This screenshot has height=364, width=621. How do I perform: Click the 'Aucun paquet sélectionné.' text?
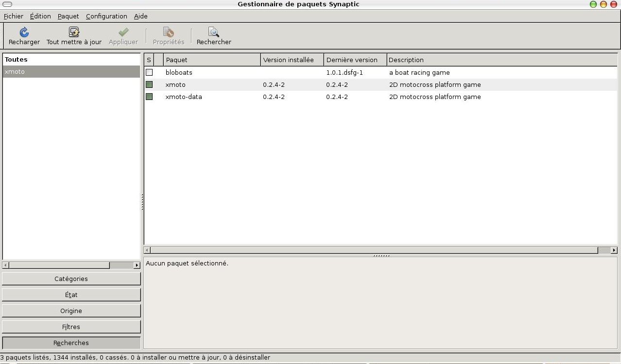point(187,263)
